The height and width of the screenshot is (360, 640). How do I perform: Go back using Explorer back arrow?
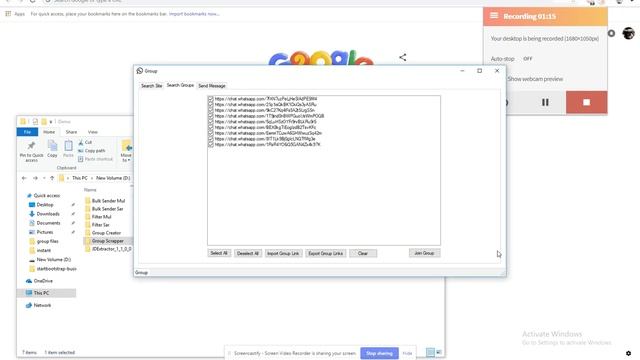24,178
